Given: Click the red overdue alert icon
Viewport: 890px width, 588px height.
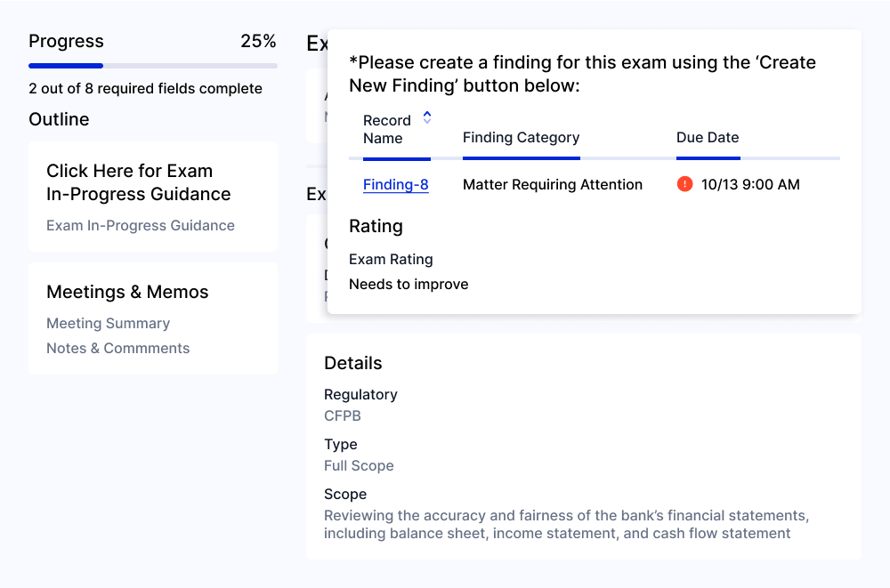Looking at the screenshot, I should click(684, 184).
